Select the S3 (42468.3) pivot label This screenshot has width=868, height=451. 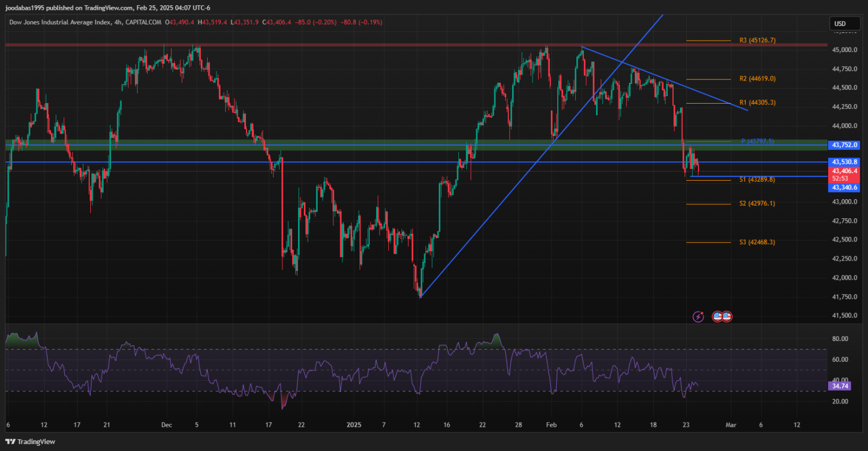[757, 242]
